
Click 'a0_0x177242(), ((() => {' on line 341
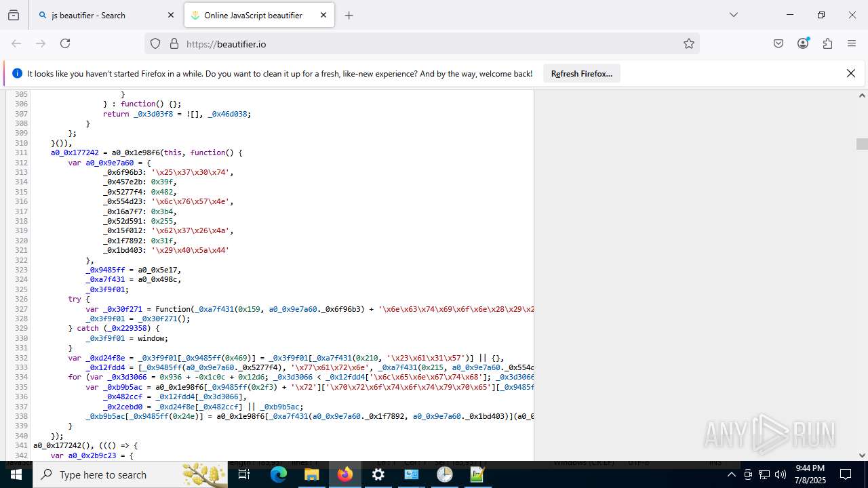(x=85, y=445)
